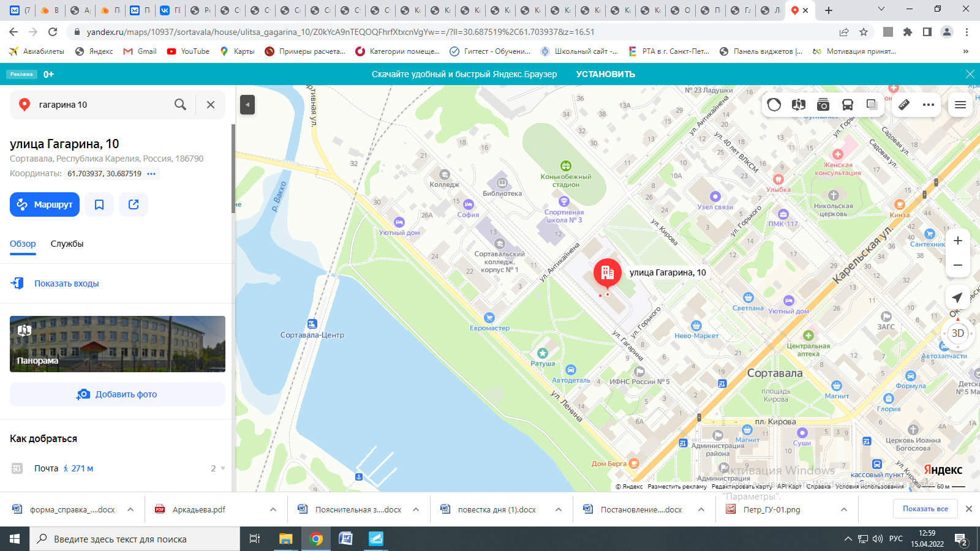The width and height of the screenshot is (980, 551).
Task: Close the Yandex Browser ad banner
Action: 970,74
